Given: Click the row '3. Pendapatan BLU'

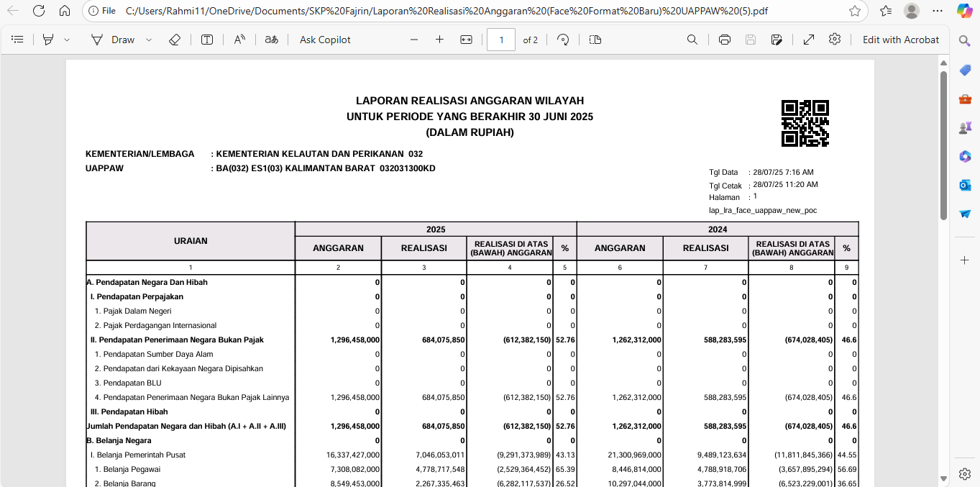Looking at the screenshot, I should point(472,383).
